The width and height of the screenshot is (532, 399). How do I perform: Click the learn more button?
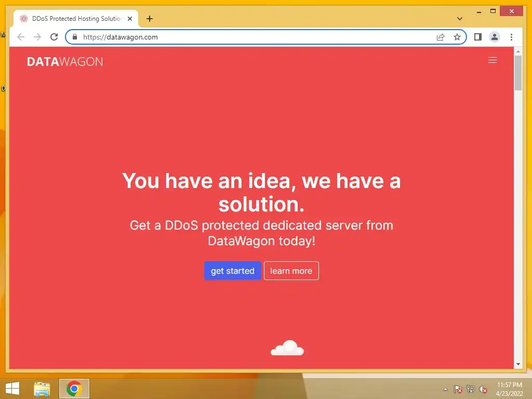pos(291,271)
